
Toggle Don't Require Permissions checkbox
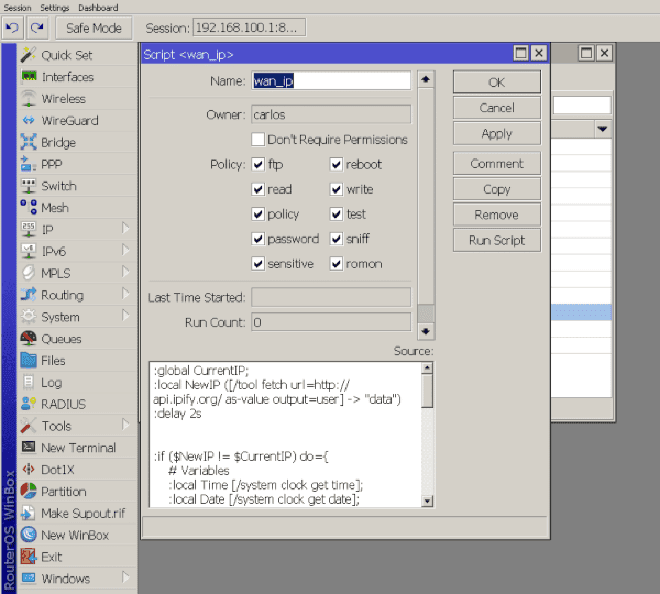pos(258,139)
